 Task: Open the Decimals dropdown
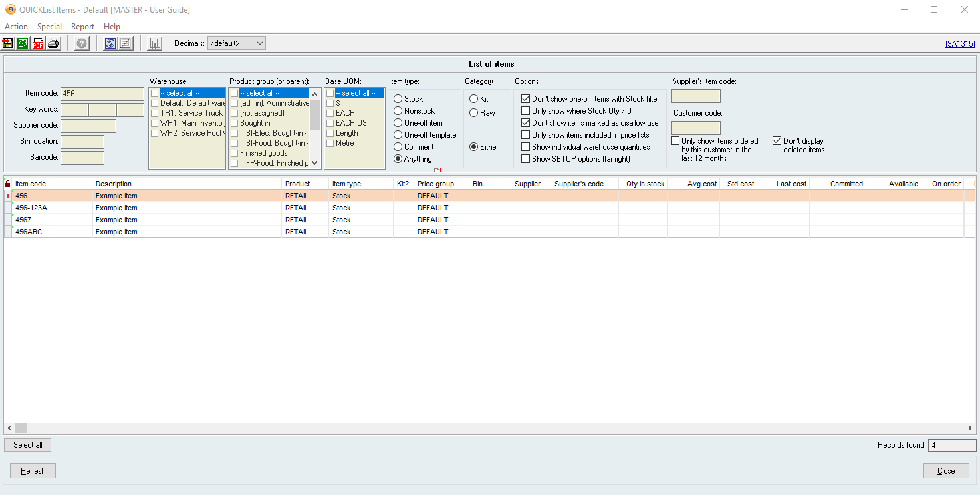pyautogui.click(x=237, y=43)
